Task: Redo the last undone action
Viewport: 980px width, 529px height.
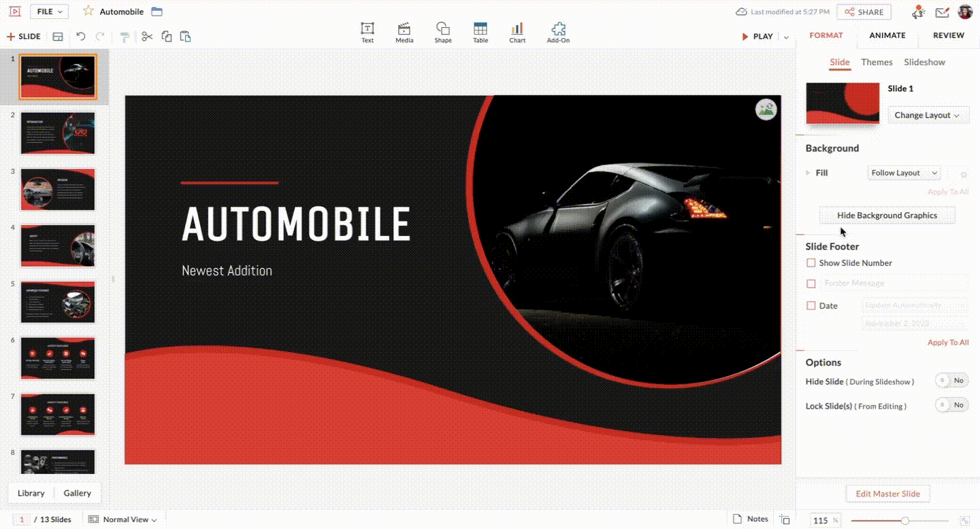Action: (x=100, y=37)
